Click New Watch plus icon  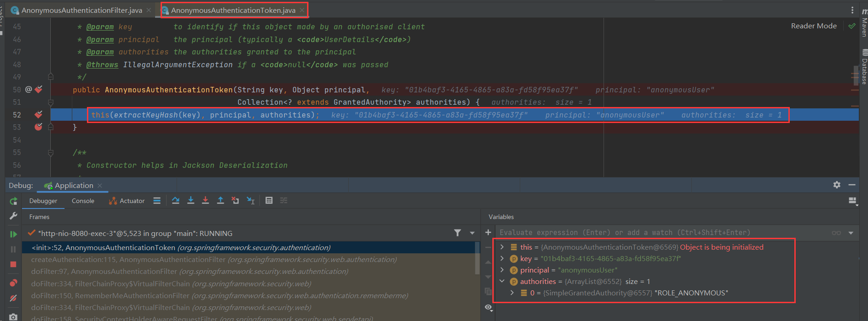(x=488, y=232)
